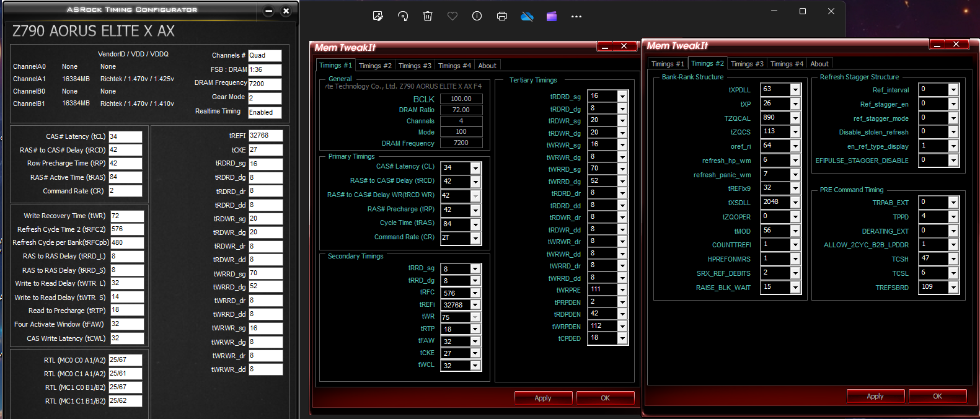Rotate the image using the Photos toolbar
Image resolution: width=980 pixels, height=419 pixels.
coord(403,16)
